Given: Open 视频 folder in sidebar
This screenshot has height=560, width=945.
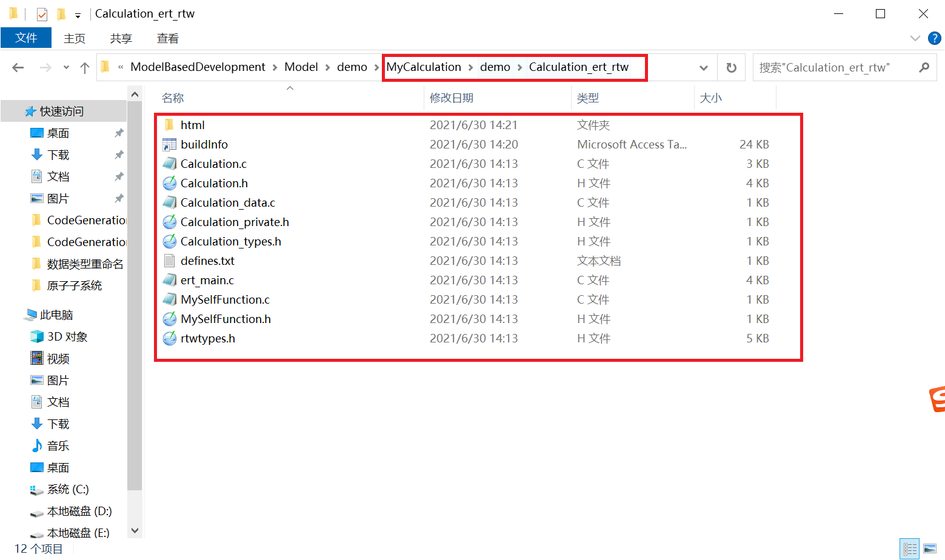Looking at the screenshot, I should click(50, 358).
